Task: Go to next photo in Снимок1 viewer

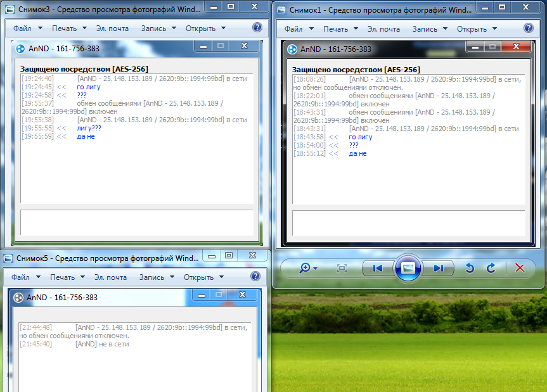Action: 438,268
